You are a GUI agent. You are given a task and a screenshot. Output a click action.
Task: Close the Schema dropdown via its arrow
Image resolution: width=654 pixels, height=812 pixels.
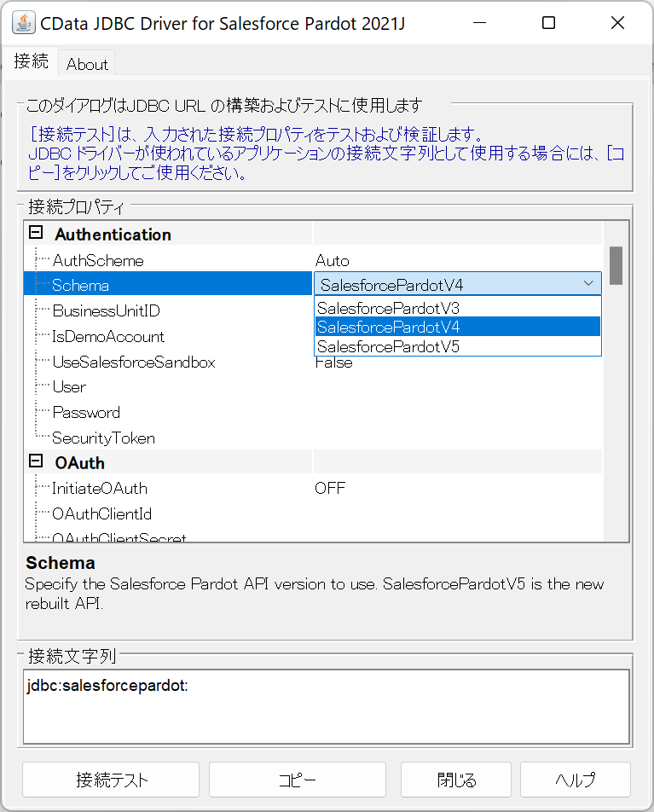click(x=587, y=284)
